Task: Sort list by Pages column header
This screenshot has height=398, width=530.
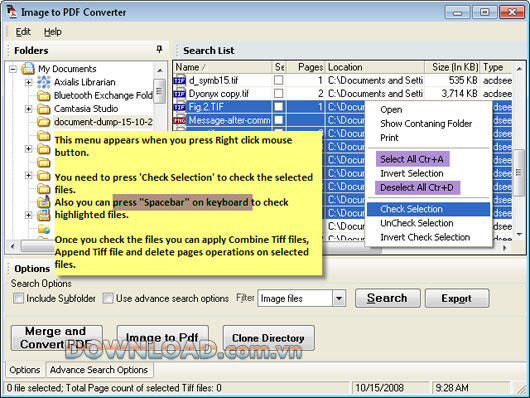Action: click(306, 67)
